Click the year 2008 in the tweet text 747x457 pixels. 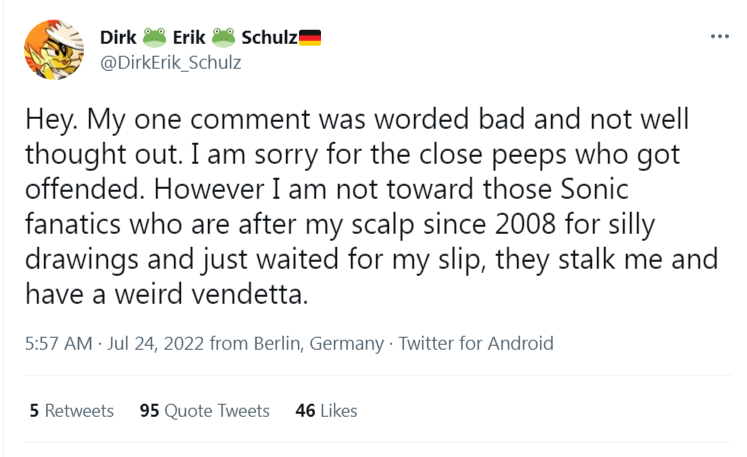coord(525,224)
